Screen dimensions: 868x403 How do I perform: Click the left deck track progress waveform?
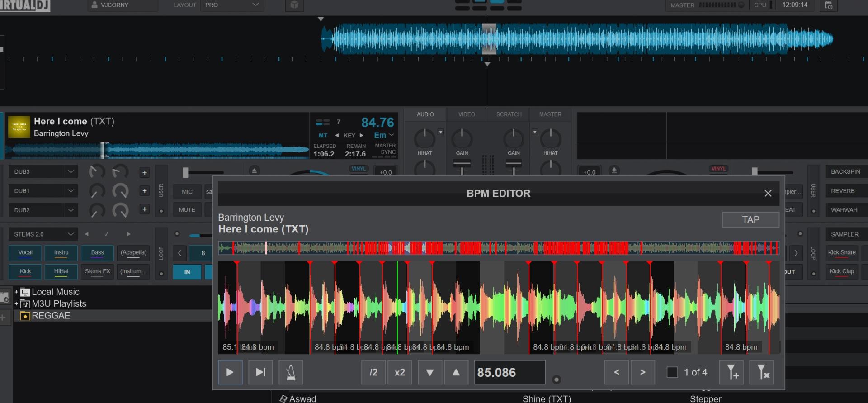click(156, 150)
